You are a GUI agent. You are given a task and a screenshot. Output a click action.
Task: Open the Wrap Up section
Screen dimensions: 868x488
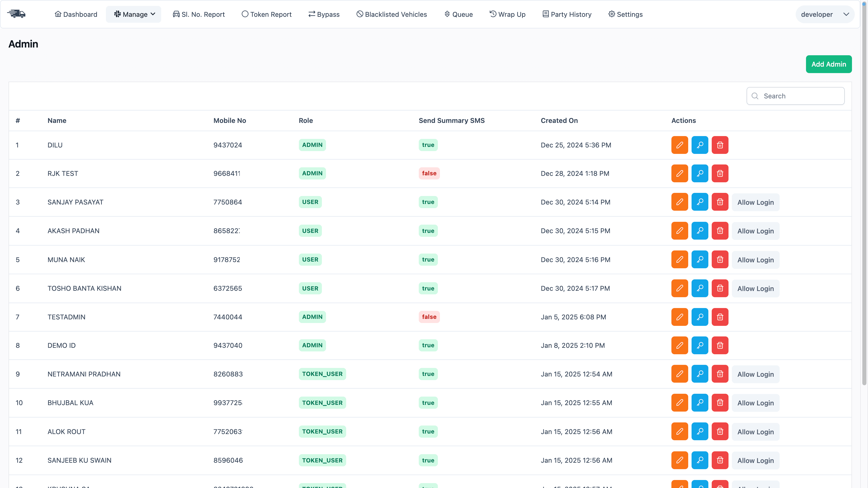(507, 14)
